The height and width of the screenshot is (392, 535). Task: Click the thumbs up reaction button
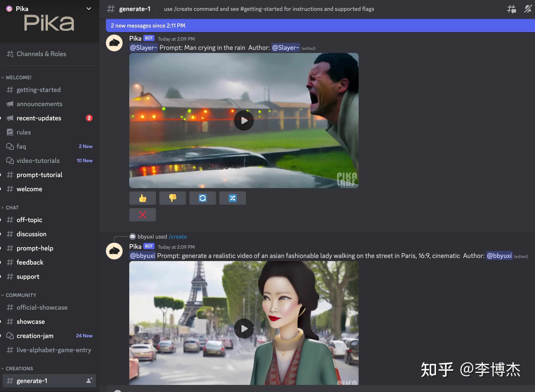(142, 198)
